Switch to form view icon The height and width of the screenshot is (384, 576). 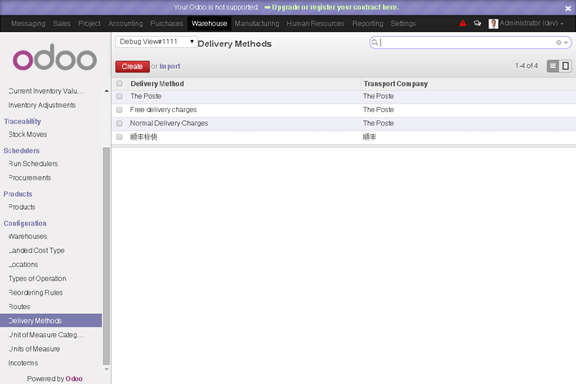click(565, 66)
